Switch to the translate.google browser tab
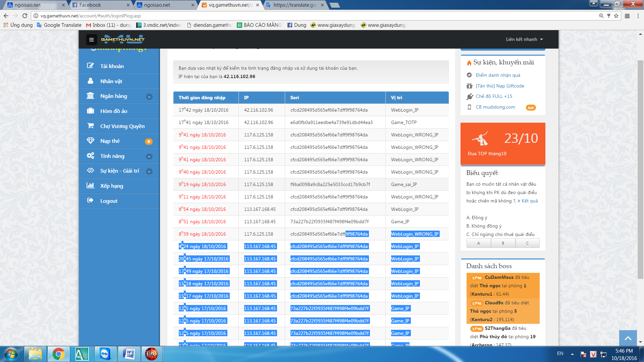 (x=294, y=5)
